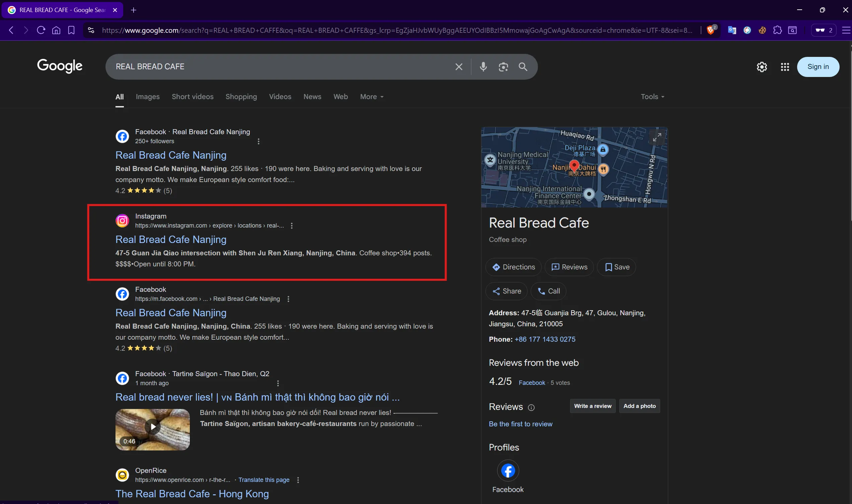Image resolution: width=852 pixels, height=504 pixels.
Task: Click phone number +86 177 1433 0275
Action: point(545,339)
